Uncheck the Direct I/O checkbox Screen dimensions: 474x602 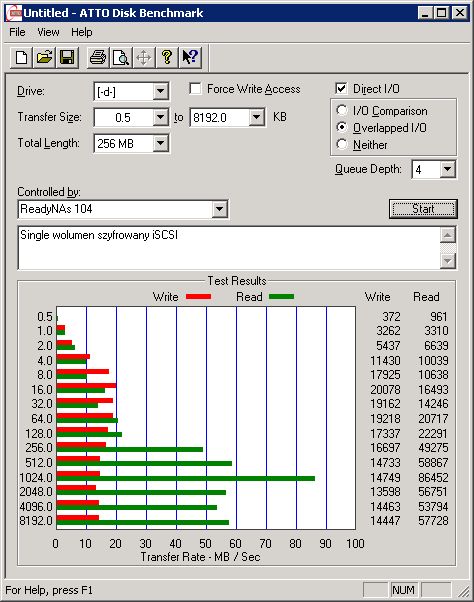pyautogui.click(x=341, y=89)
